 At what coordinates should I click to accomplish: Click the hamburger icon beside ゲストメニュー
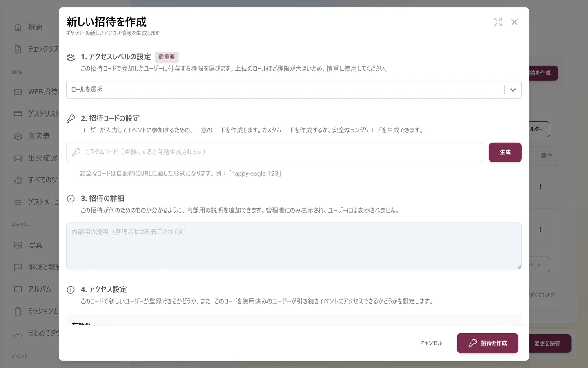click(18, 202)
